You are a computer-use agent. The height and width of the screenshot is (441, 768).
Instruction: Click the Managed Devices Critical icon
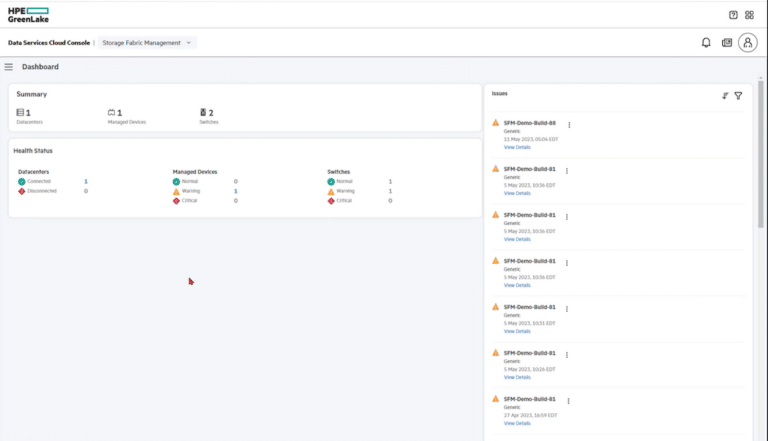176,201
